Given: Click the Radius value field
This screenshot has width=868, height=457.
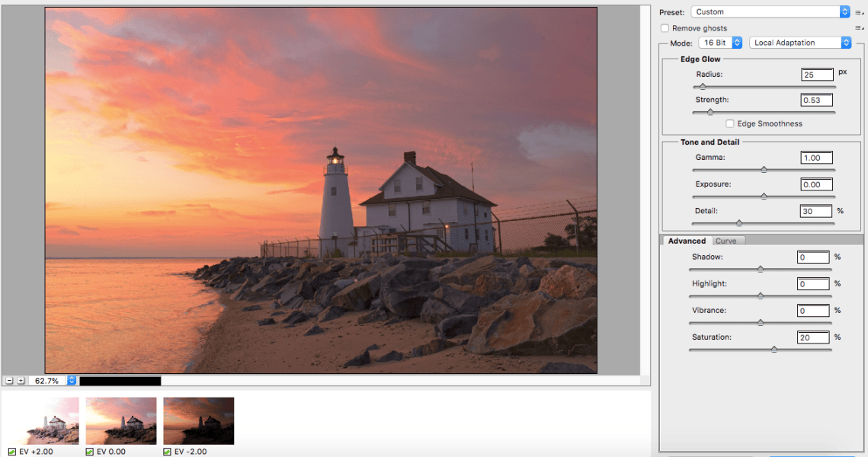Looking at the screenshot, I should 817,75.
